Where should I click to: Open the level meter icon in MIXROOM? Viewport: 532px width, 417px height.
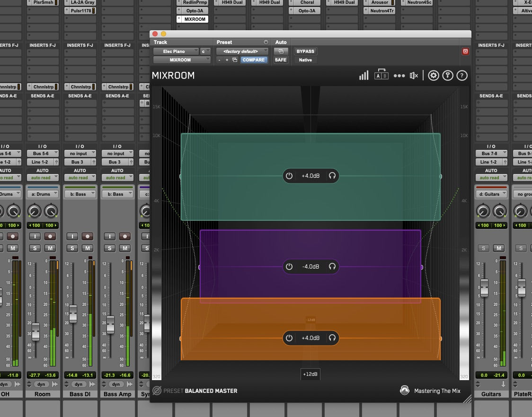click(x=364, y=75)
